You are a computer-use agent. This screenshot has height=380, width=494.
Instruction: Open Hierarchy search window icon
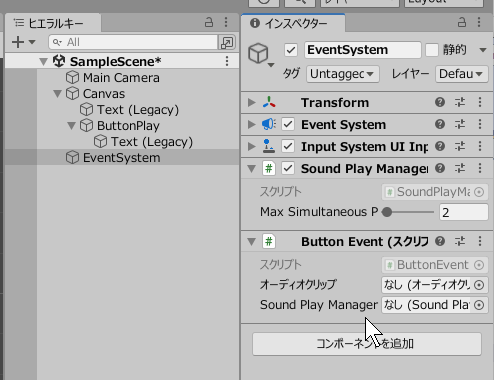[x=227, y=42]
